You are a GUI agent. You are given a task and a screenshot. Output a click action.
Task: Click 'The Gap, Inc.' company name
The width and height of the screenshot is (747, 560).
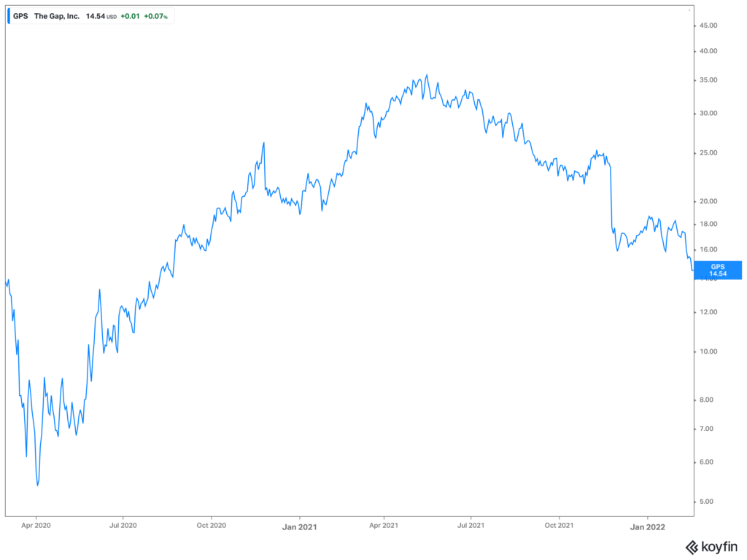(x=57, y=16)
